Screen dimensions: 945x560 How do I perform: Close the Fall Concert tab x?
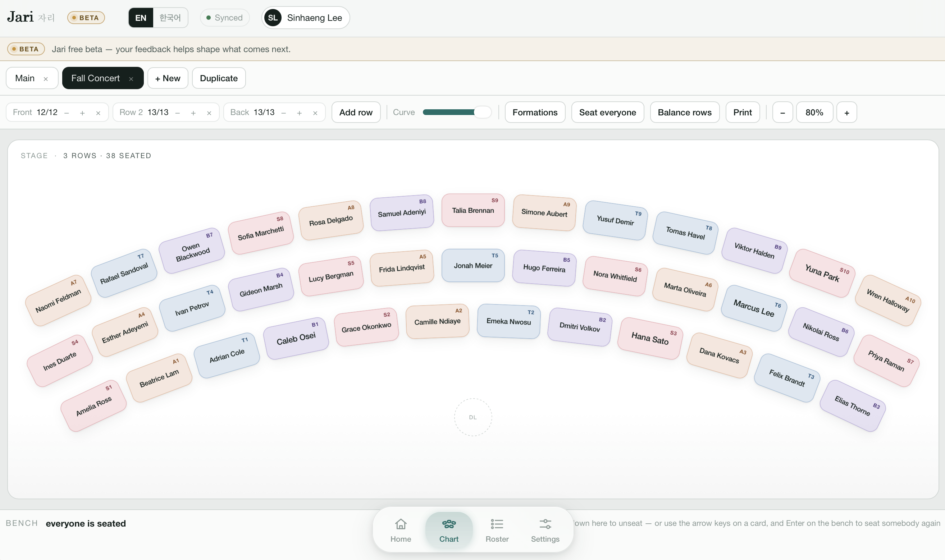tap(131, 79)
